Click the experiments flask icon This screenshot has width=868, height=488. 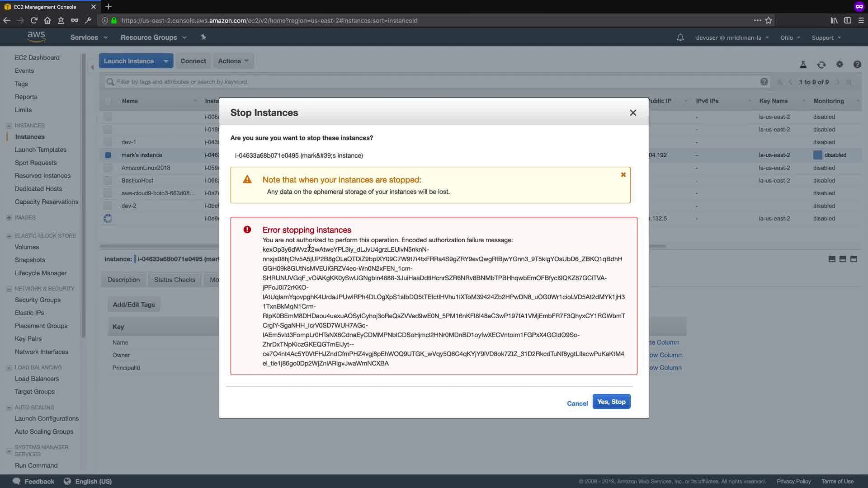click(x=803, y=65)
